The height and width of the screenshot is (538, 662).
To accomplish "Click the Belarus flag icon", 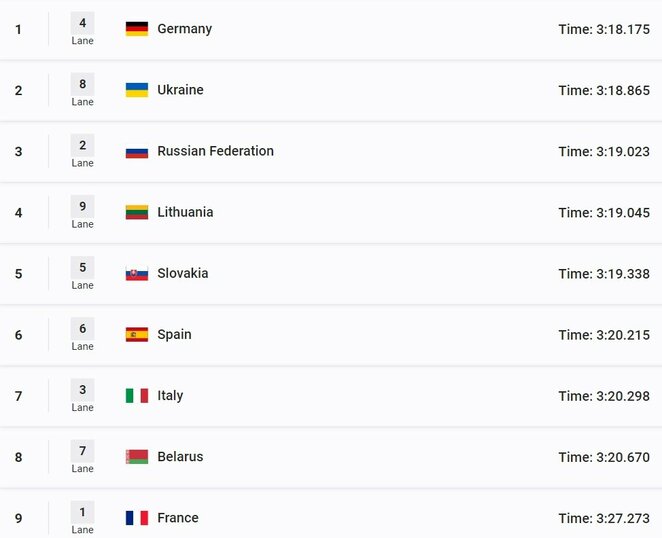I will pyautogui.click(x=137, y=457).
